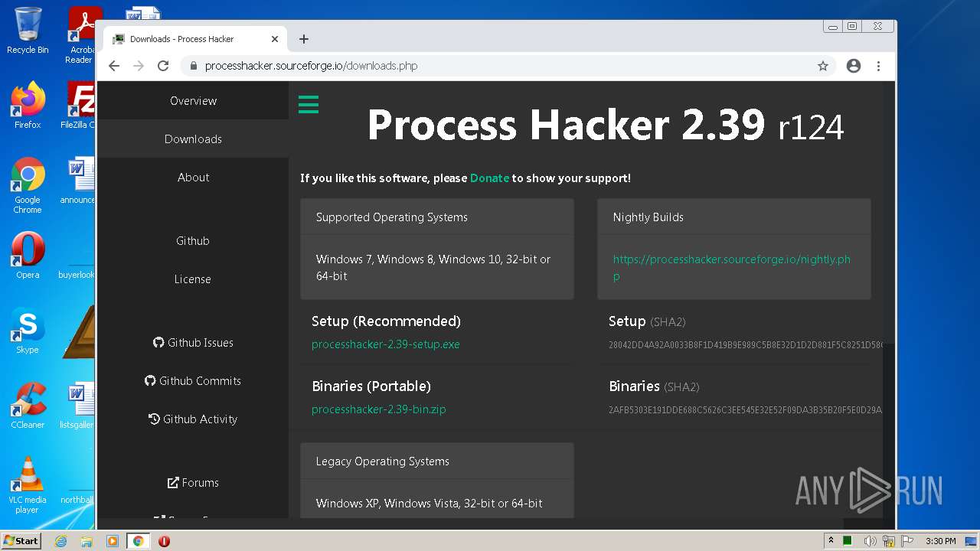980x551 pixels.
Task: Open the About sidebar item
Action: pos(193,178)
